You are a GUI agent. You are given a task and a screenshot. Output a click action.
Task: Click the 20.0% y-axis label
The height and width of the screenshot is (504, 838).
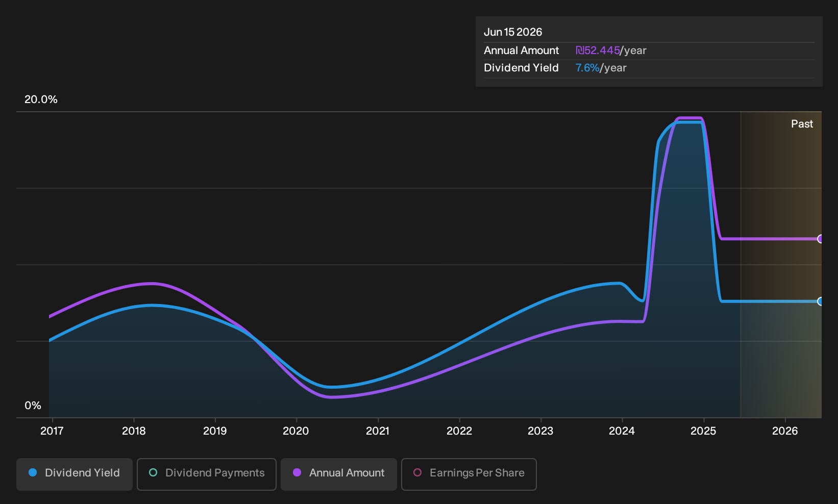pyautogui.click(x=41, y=99)
